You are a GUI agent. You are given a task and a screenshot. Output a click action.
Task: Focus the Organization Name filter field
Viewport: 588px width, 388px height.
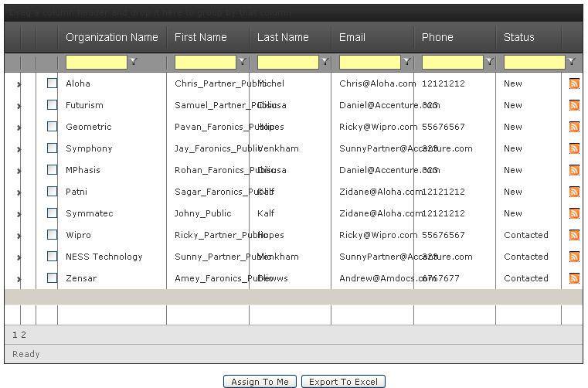point(97,62)
